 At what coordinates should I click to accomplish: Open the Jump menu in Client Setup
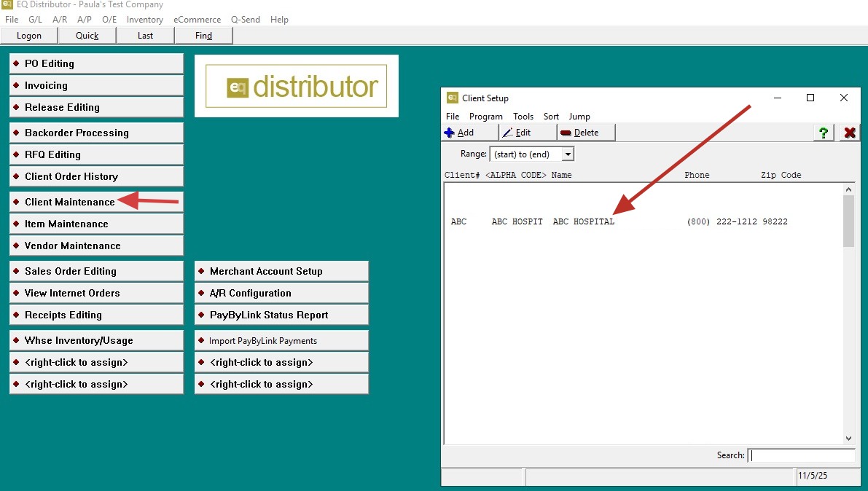point(579,117)
